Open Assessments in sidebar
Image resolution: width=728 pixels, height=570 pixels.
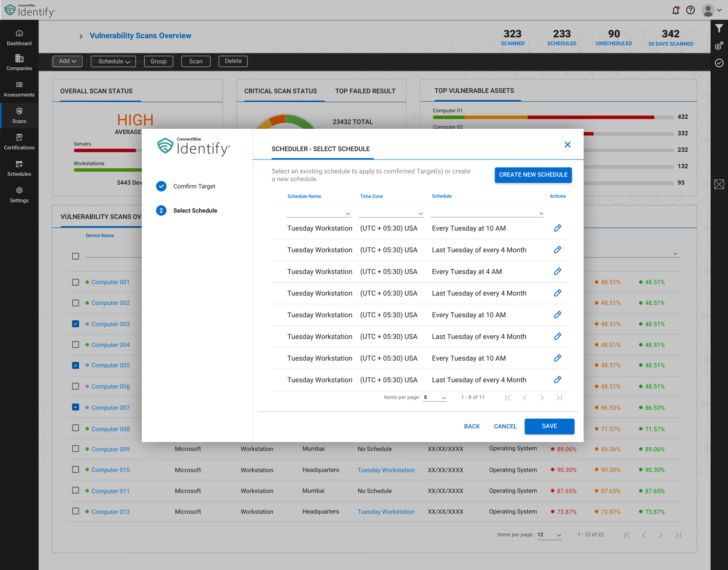pyautogui.click(x=19, y=89)
